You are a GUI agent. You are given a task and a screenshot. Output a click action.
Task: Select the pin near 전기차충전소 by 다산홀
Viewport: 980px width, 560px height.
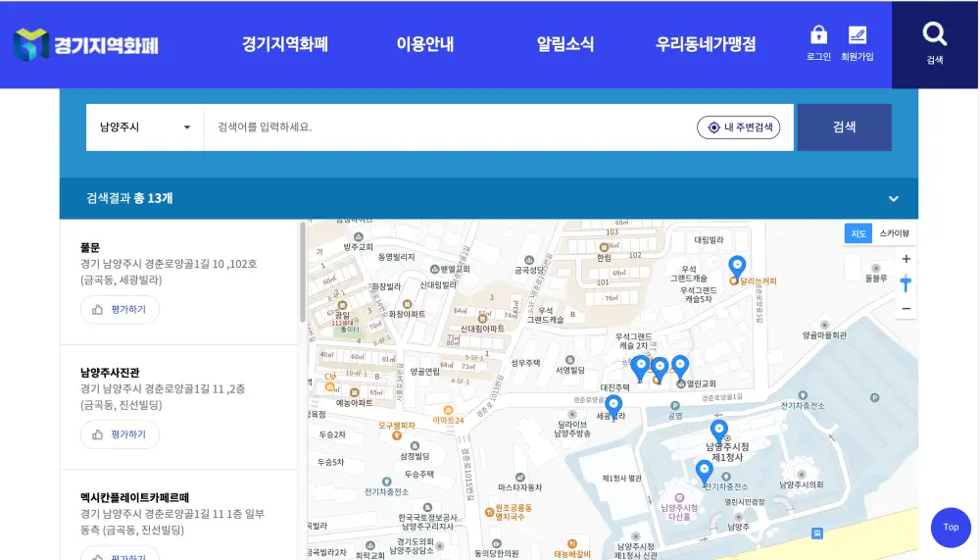[x=705, y=472]
